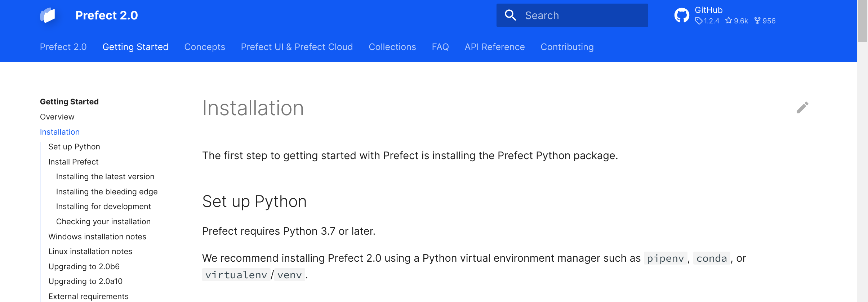Go to Windows installation notes
868x302 pixels.
[x=97, y=237]
